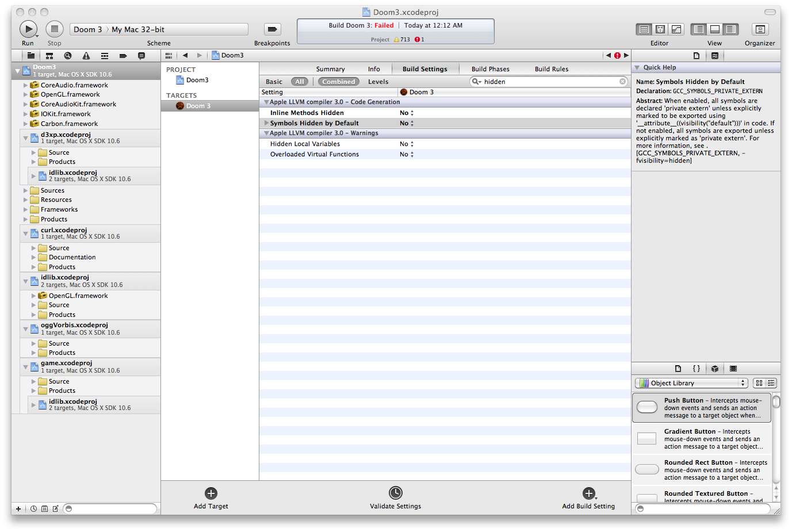Open the Object Library dropdown

691,383
